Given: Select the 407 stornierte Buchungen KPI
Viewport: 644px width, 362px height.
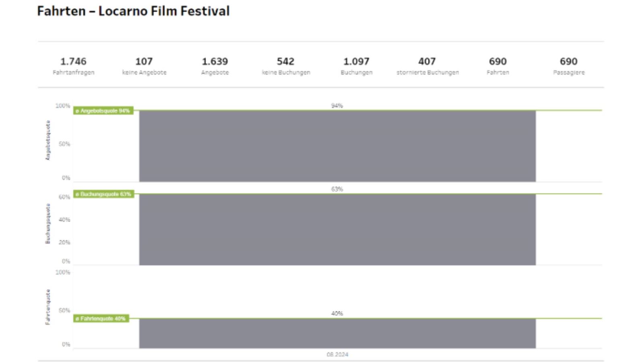Looking at the screenshot, I should [x=427, y=62].
